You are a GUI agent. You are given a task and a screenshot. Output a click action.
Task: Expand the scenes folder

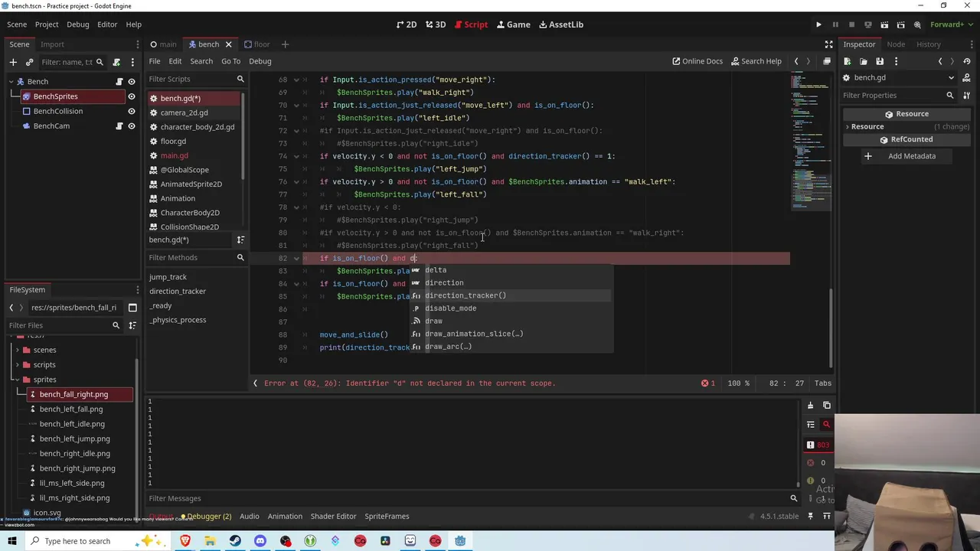coord(17,350)
